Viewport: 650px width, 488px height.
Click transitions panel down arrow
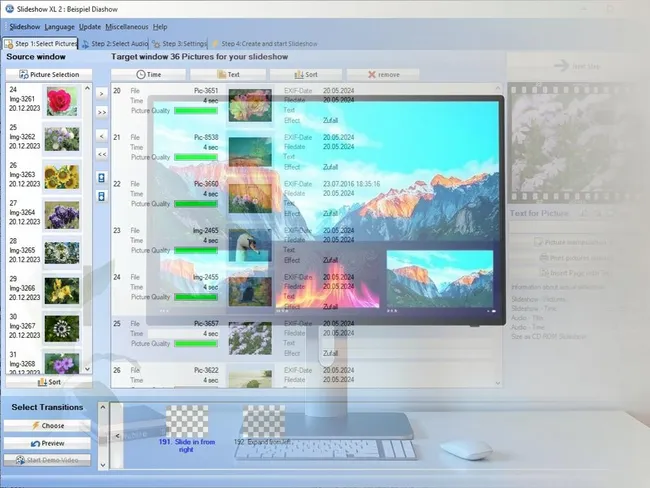[103, 465]
